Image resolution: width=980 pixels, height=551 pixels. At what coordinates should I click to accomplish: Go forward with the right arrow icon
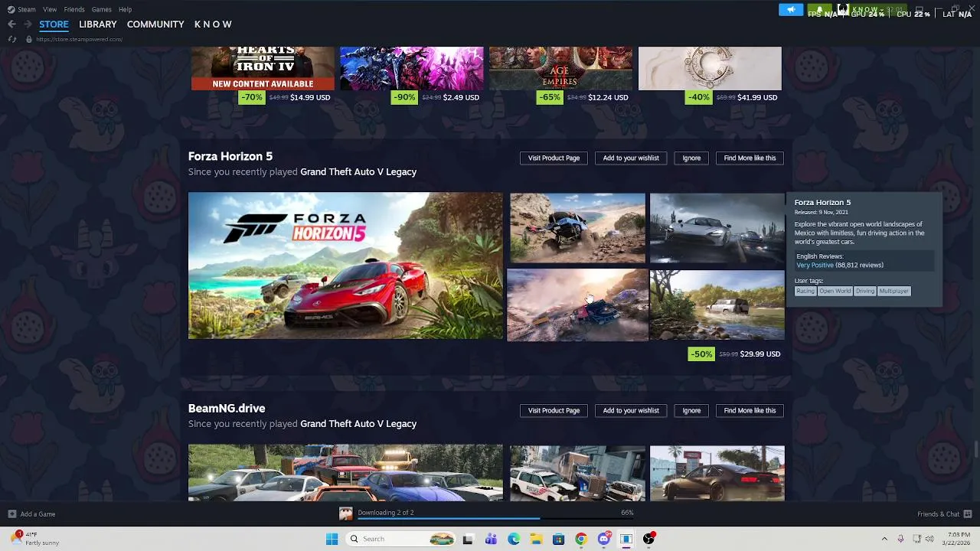[28, 24]
